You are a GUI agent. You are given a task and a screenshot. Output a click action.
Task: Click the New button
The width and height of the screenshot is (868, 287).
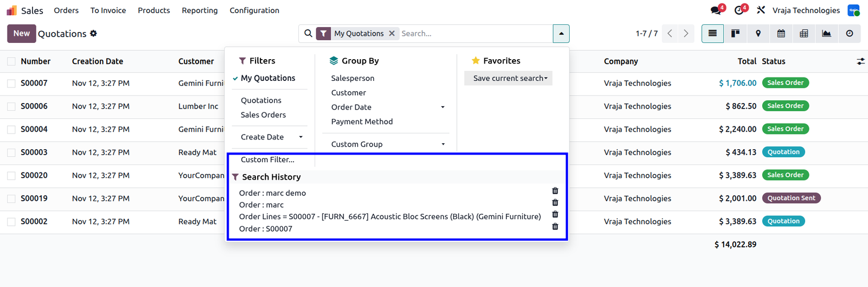(x=22, y=34)
